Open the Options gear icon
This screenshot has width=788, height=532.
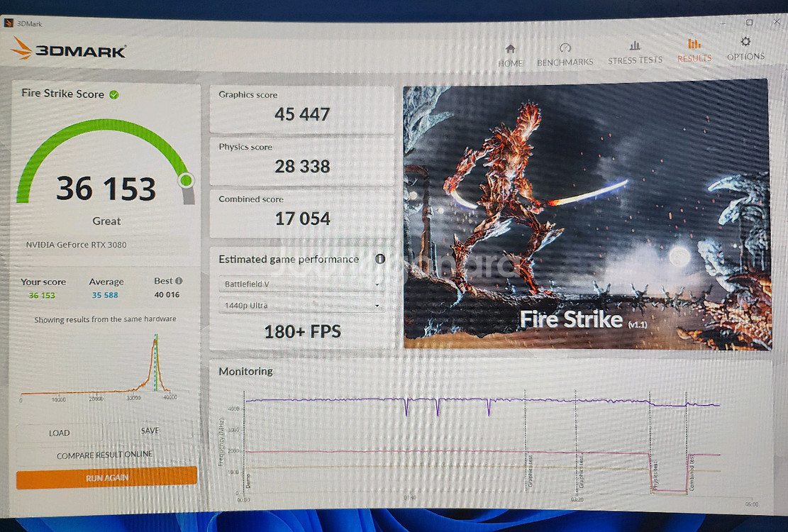pyautogui.click(x=745, y=41)
